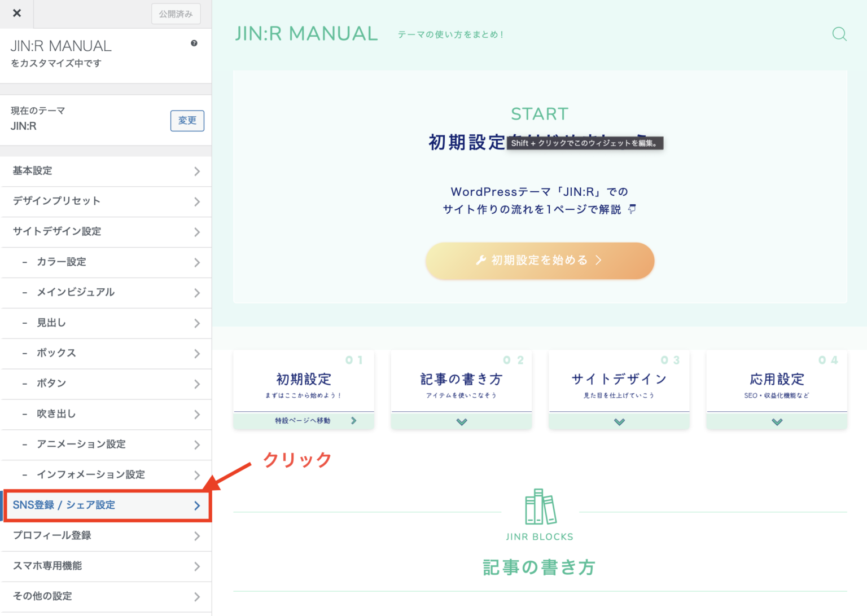The image size is (867, 616).
Task: Expand the 応用設定 card chevron
Action: click(777, 421)
